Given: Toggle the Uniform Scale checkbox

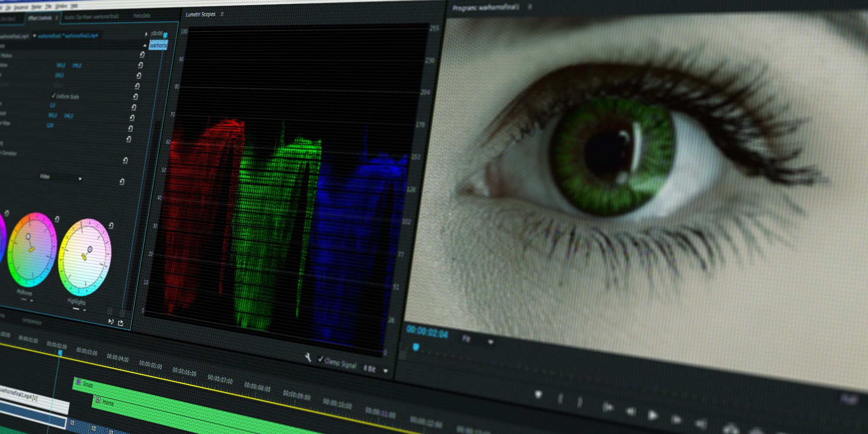Looking at the screenshot, I should 53,95.
